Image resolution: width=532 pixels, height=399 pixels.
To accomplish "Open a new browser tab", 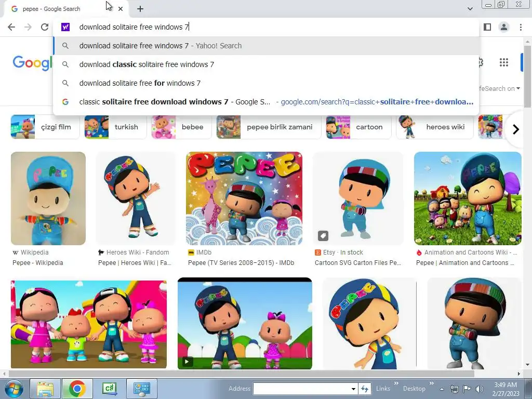I will 140,9.
